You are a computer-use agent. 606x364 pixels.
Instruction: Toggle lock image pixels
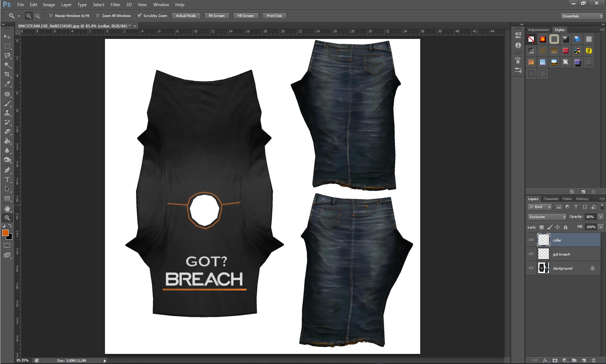pos(549,227)
